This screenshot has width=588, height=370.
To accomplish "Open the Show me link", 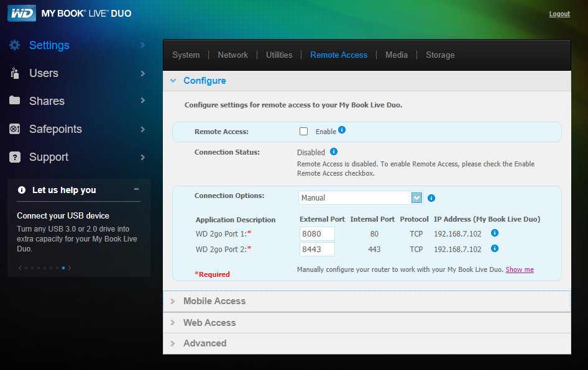I will tap(520, 269).
